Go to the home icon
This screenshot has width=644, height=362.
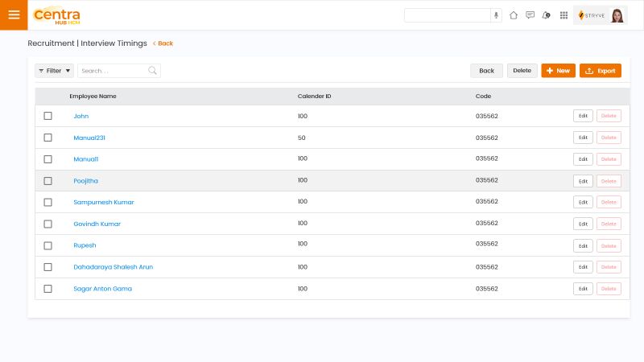coord(514,15)
